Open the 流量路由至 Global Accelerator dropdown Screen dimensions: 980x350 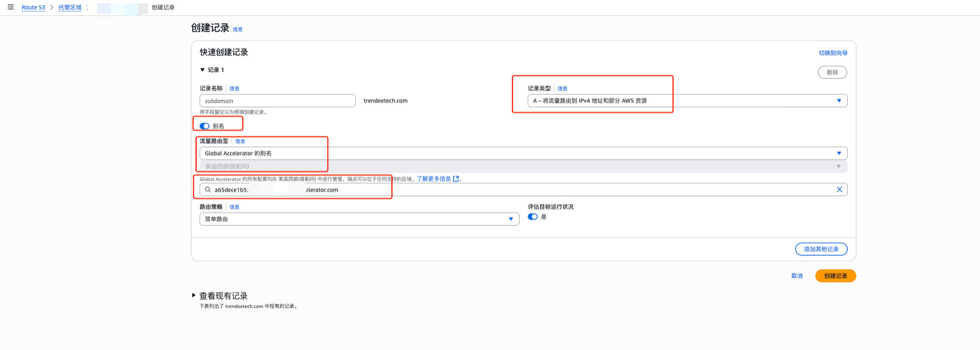(x=523, y=153)
